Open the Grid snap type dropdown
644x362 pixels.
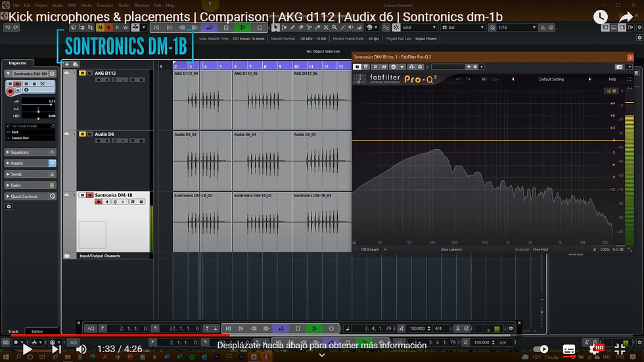tap(419, 28)
